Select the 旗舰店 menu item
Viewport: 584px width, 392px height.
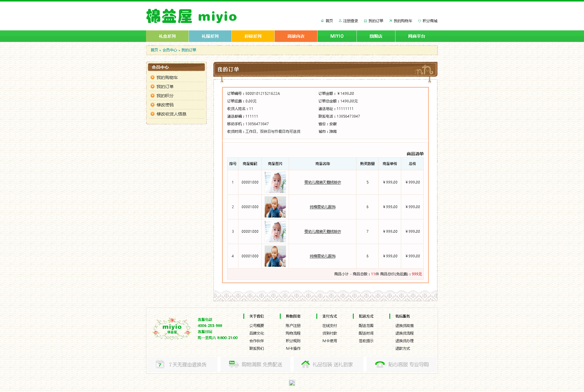tap(376, 36)
